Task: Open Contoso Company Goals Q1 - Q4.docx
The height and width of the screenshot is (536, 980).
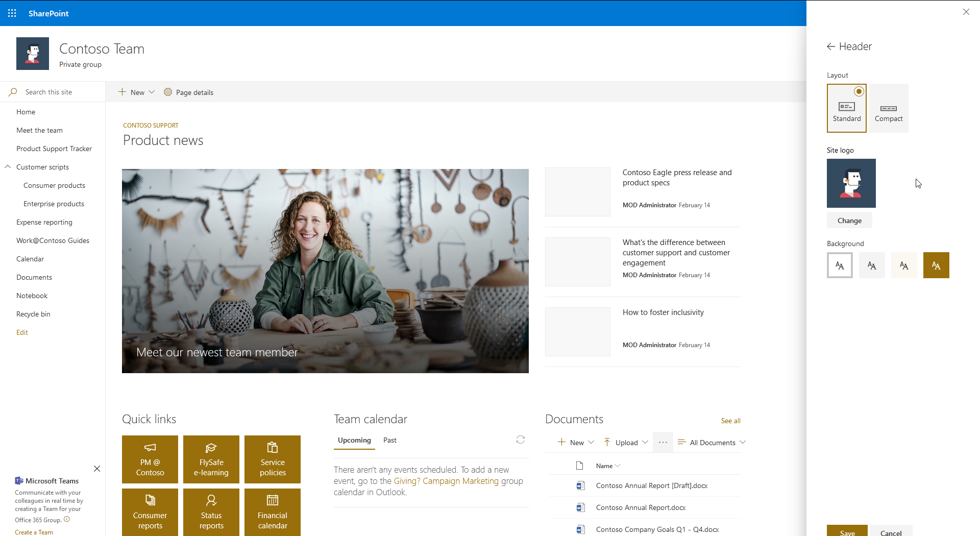Action: click(x=657, y=529)
